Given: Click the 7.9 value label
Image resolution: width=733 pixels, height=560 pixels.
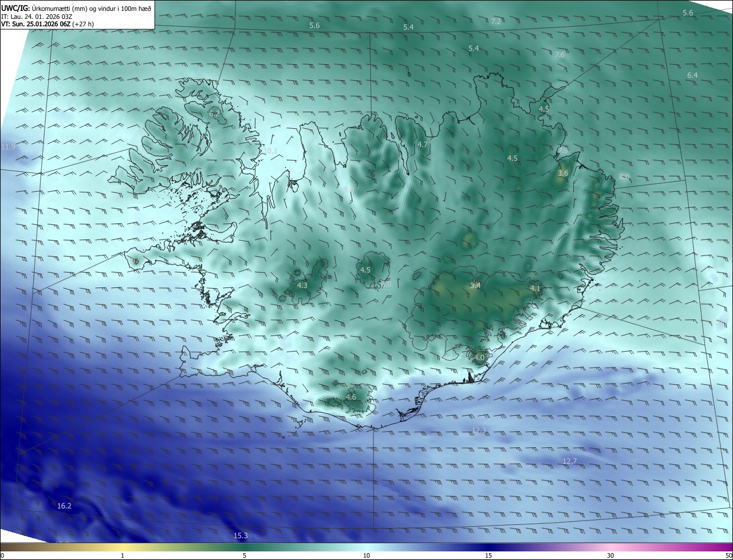Looking at the screenshot, I should tap(563, 150).
